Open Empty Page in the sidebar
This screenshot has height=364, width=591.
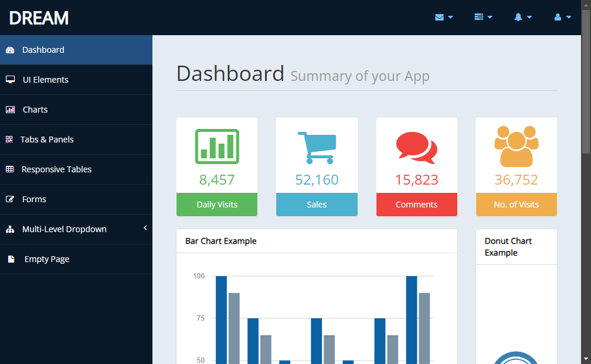pyautogui.click(x=76, y=259)
